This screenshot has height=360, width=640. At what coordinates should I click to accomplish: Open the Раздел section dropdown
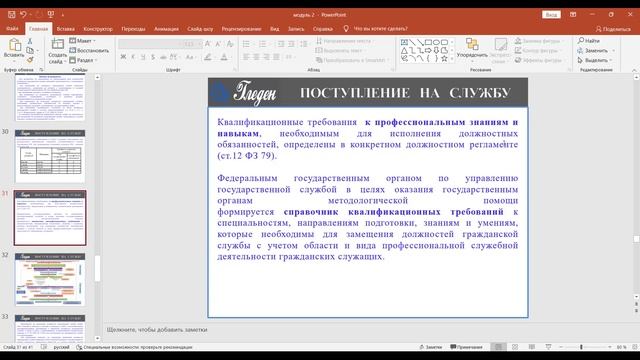tap(83, 60)
